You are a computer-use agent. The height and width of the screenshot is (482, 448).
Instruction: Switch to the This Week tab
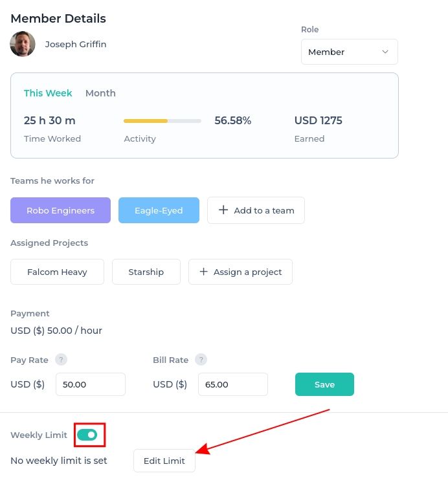(48, 93)
